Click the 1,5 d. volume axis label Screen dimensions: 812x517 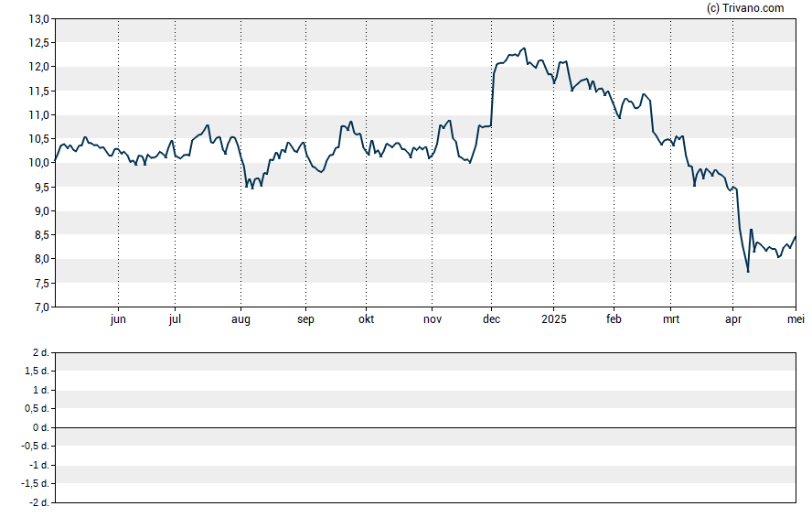[x=37, y=372]
